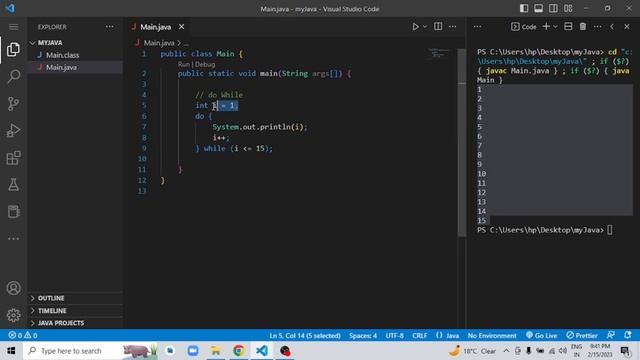Open editor more actions ellipsis
The image size is (640, 360).
[x=453, y=27]
